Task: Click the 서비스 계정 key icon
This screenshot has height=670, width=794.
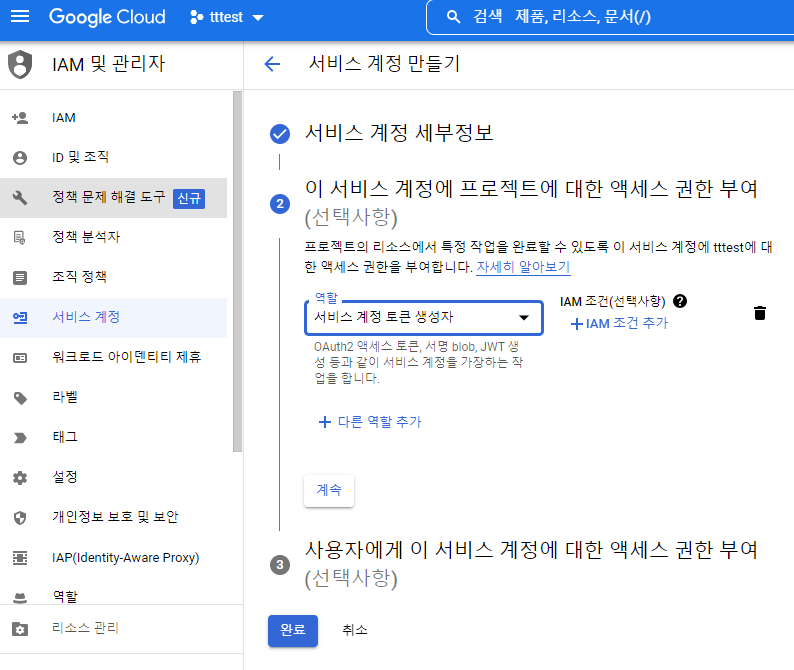Action: pyautogui.click(x=20, y=318)
